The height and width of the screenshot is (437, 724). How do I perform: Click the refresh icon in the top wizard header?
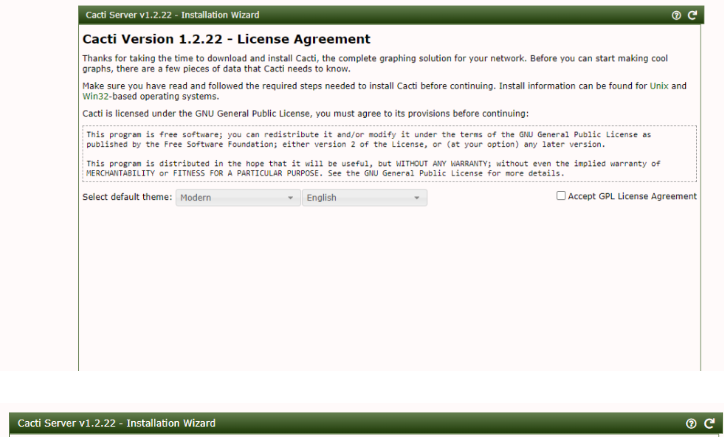[692, 15]
